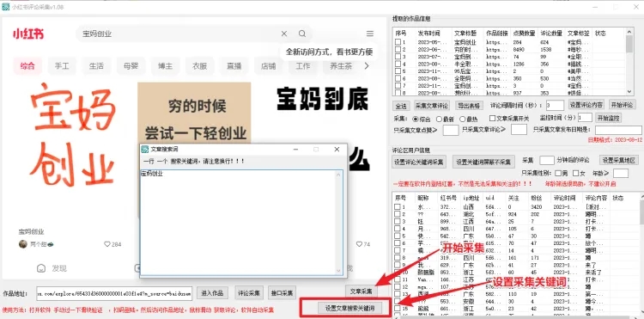Click the 设置评论内容 button

pyautogui.click(x=586, y=104)
